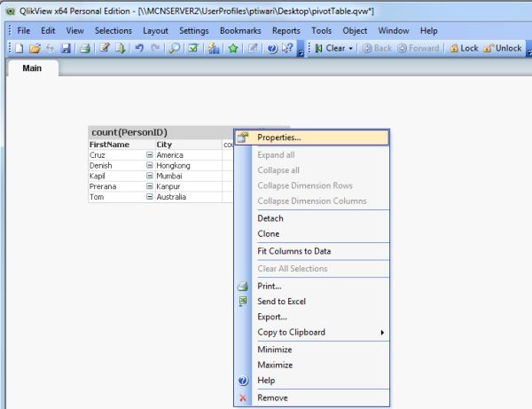Select the Mumbai cell
532x409 pixels.
pyautogui.click(x=189, y=176)
